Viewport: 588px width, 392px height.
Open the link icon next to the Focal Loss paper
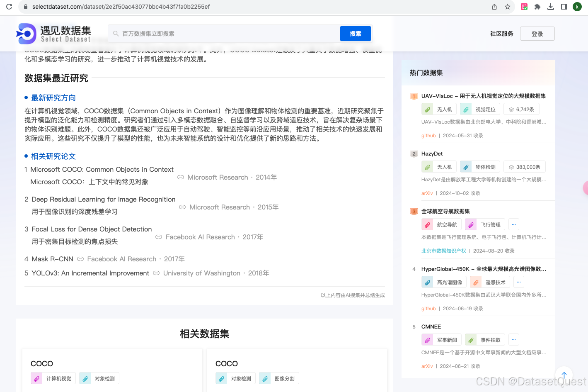pos(159,237)
